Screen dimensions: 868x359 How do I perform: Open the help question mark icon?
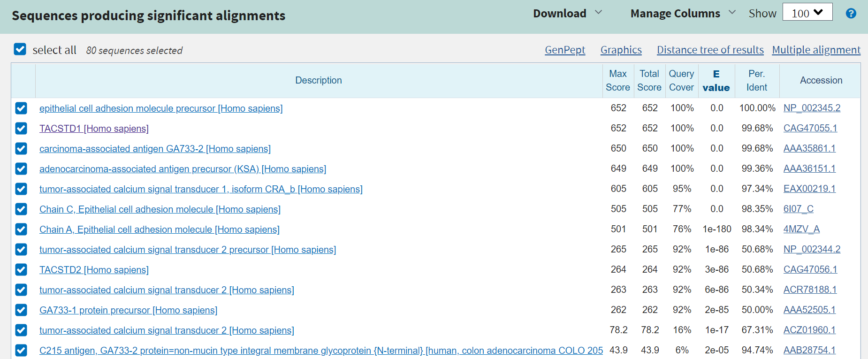[x=851, y=14]
